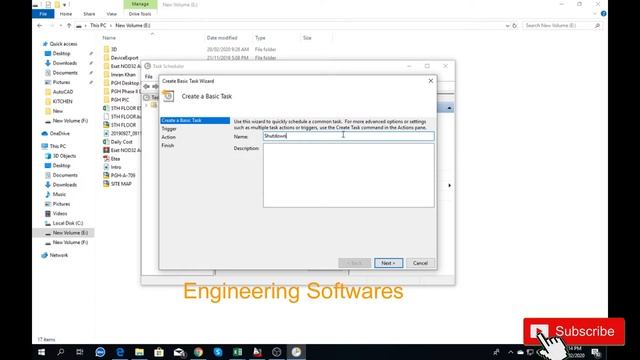Sort files by Name column header
The width and height of the screenshot is (640, 360).
109,38
